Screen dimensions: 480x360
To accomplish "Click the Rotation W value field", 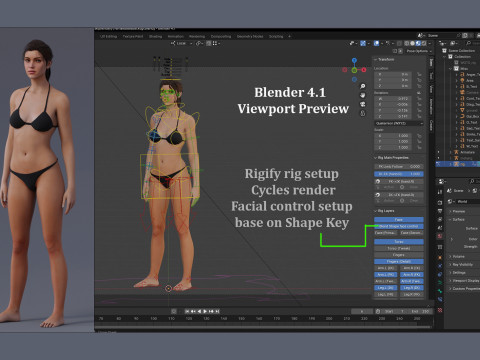I will click(x=393, y=99).
